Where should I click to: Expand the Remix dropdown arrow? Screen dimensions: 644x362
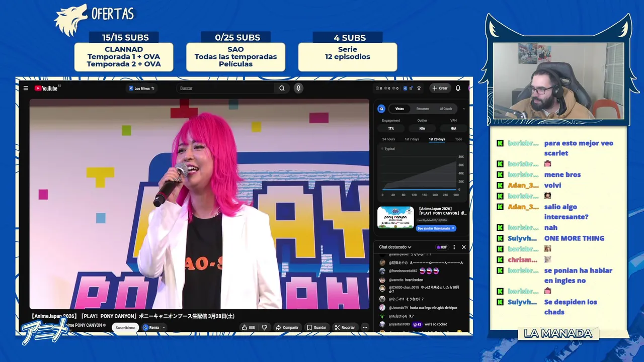tap(164, 327)
